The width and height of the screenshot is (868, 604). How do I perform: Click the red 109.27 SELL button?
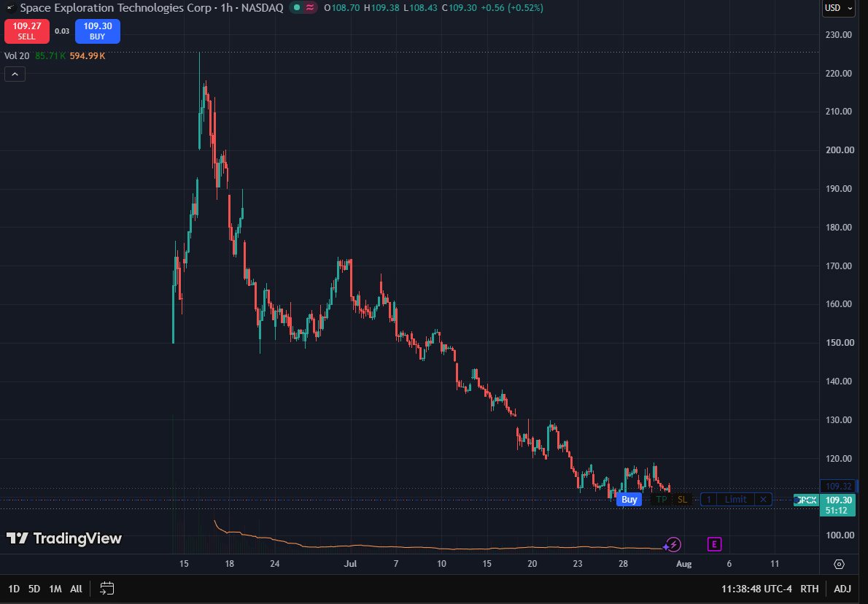tap(26, 31)
